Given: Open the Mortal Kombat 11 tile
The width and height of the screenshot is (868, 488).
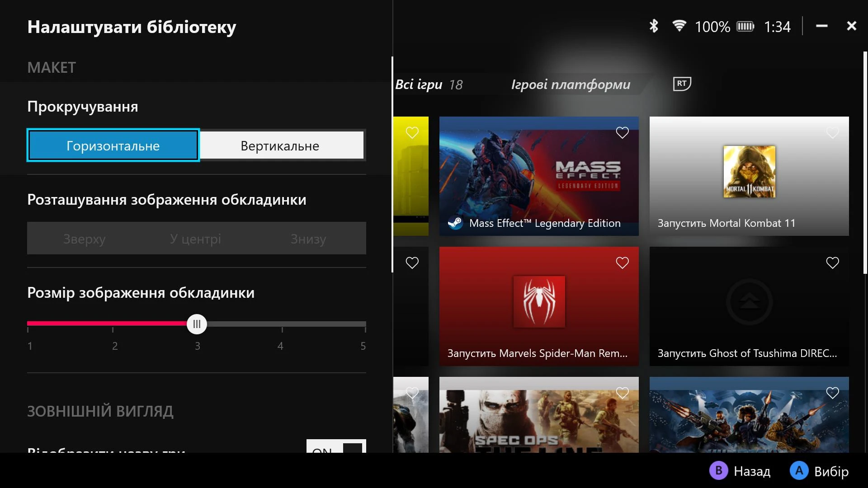Looking at the screenshot, I should coord(749,176).
